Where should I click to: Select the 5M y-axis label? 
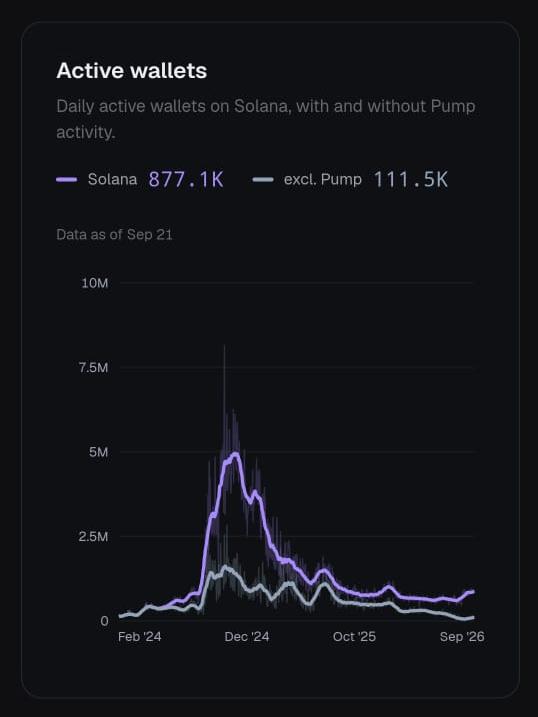click(x=99, y=452)
